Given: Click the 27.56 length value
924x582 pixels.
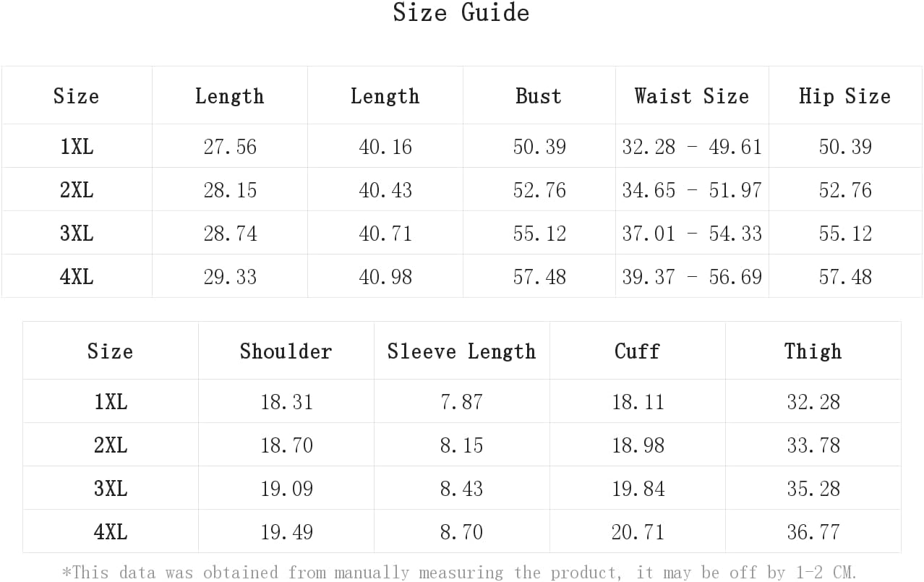Looking at the screenshot, I should [230, 147].
